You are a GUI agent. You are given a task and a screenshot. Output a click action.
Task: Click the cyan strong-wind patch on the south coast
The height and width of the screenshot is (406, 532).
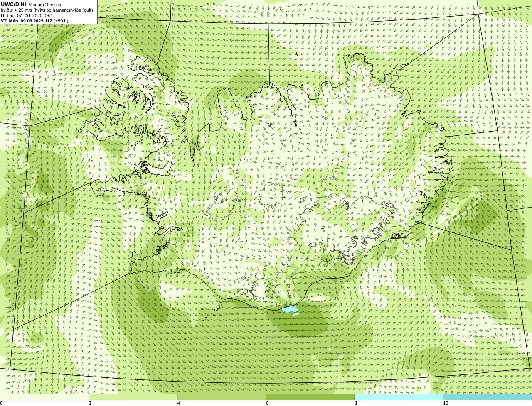coord(291,310)
